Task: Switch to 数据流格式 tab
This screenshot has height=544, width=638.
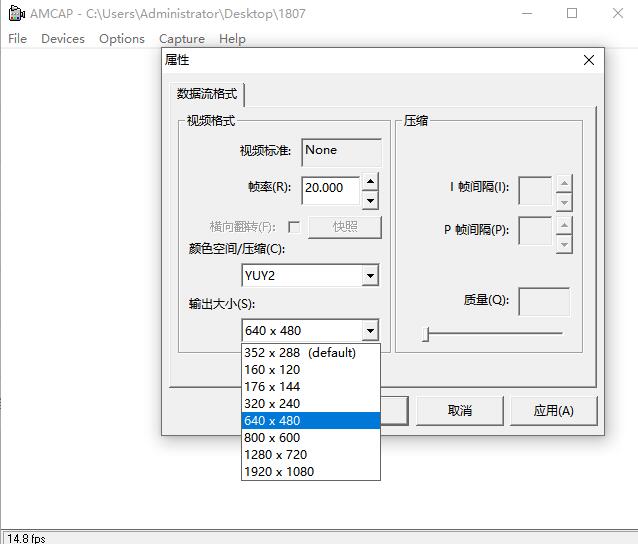Action: pos(207,94)
